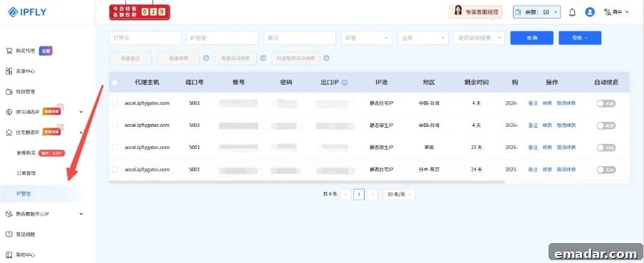
Task: Click the info icon beside 出口IP
Action: (345, 82)
